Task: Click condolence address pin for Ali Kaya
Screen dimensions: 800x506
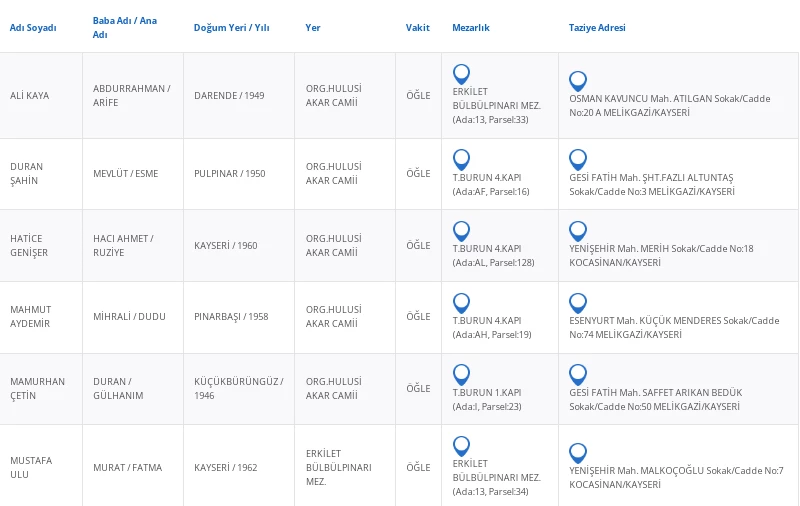Action: pyautogui.click(x=577, y=81)
